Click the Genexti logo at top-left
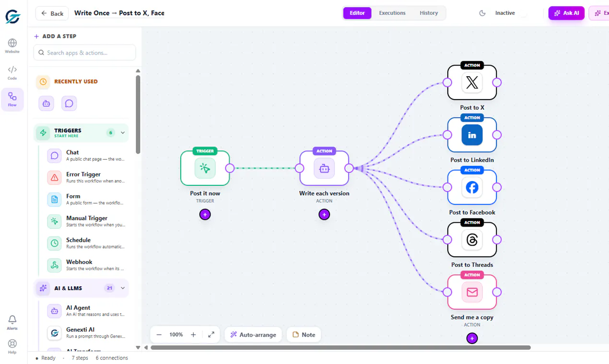This screenshot has height=364, width=609. point(13,16)
